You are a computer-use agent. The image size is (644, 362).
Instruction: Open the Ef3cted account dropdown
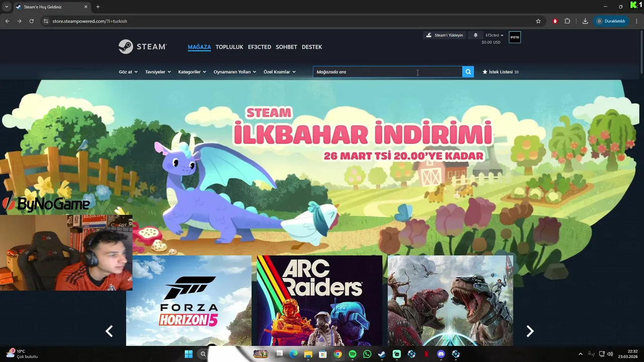pyautogui.click(x=494, y=35)
